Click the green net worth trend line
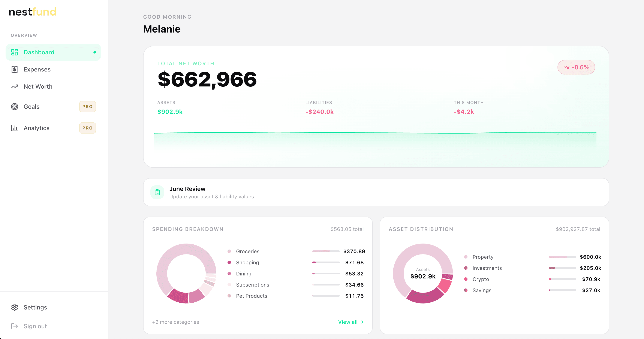 click(375, 133)
